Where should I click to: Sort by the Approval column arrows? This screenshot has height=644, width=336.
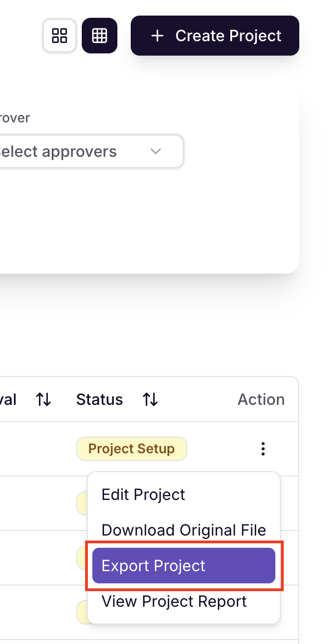coord(43,399)
